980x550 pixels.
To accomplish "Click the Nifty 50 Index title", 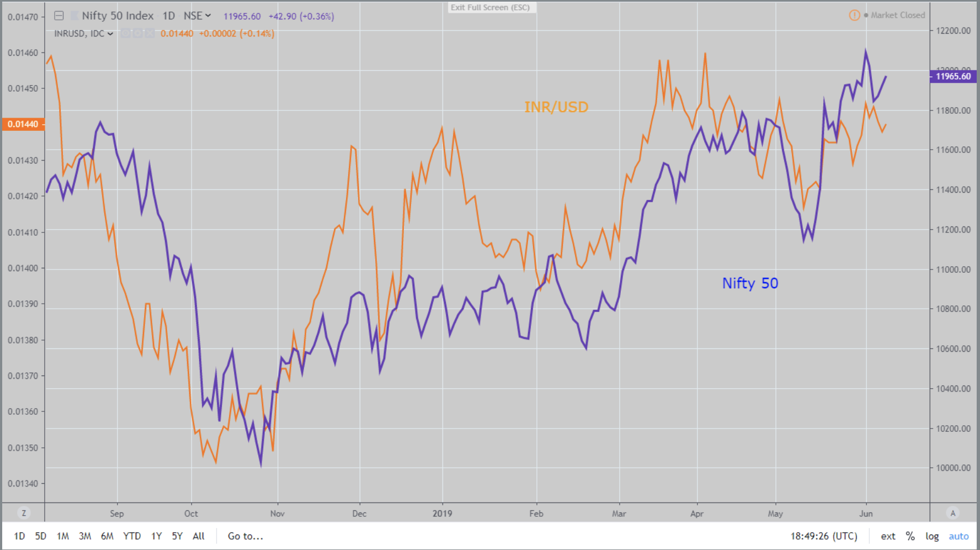I will pyautogui.click(x=118, y=16).
